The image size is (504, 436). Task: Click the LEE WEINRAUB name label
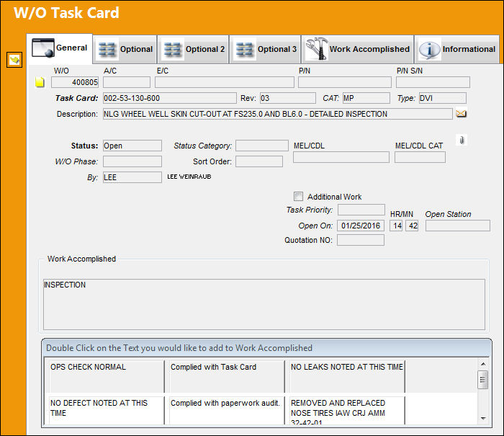189,177
